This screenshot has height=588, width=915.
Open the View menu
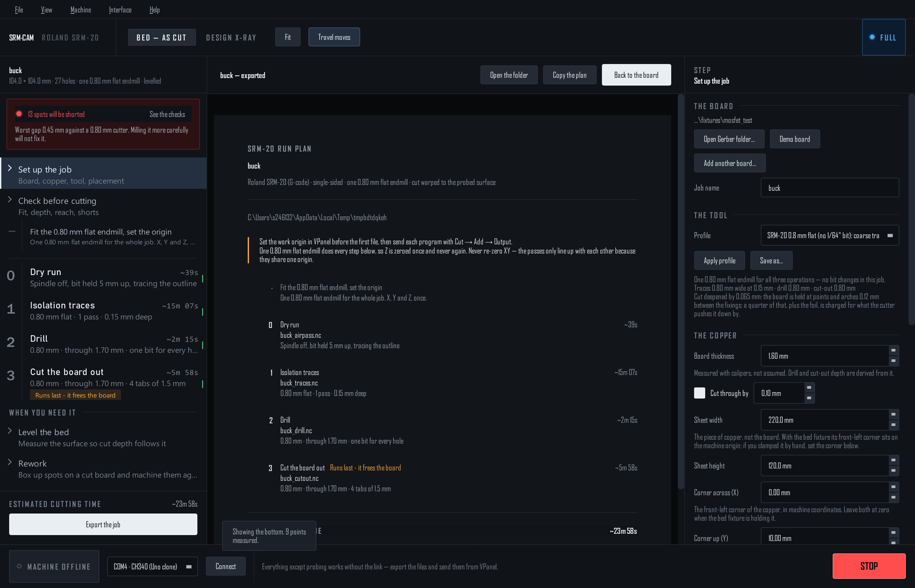[x=47, y=9]
